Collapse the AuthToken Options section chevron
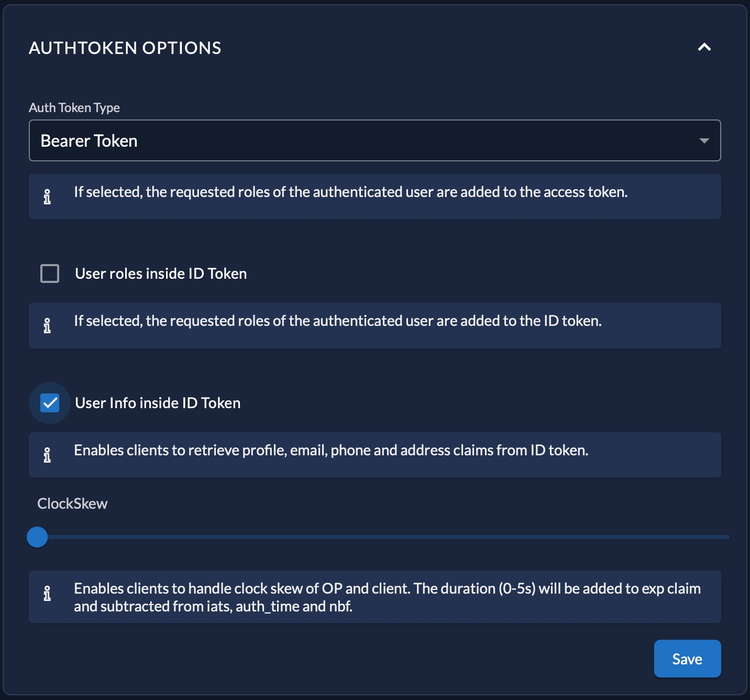This screenshot has height=700, width=750. 704,47
